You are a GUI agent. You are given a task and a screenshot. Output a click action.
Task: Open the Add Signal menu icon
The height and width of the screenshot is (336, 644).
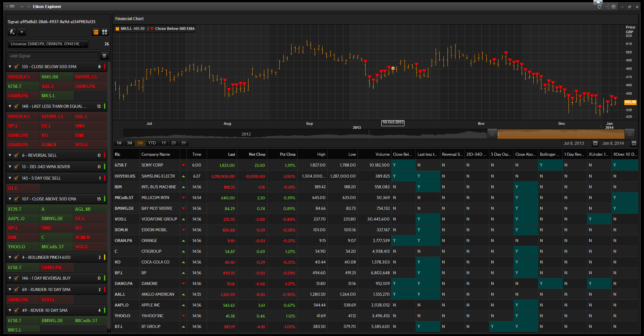pos(104,56)
